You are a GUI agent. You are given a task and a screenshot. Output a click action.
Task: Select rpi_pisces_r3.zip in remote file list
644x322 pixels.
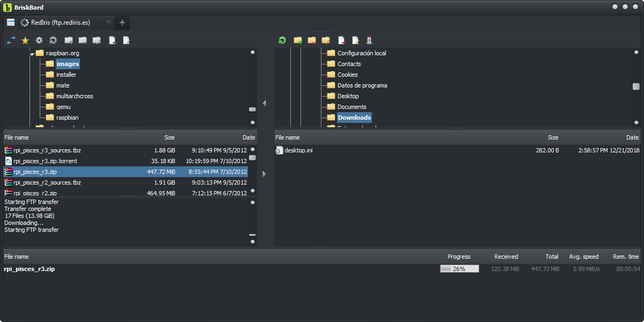[126, 172]
